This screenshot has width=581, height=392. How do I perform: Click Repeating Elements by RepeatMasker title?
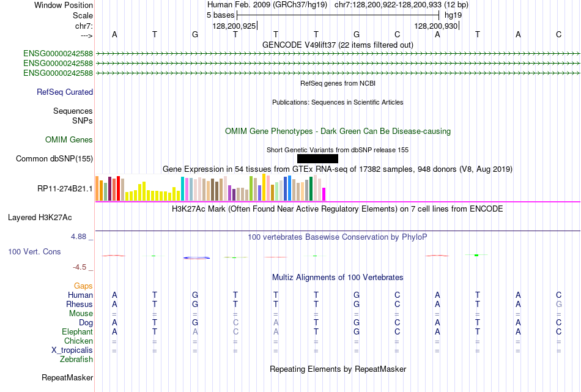(338, 369)
